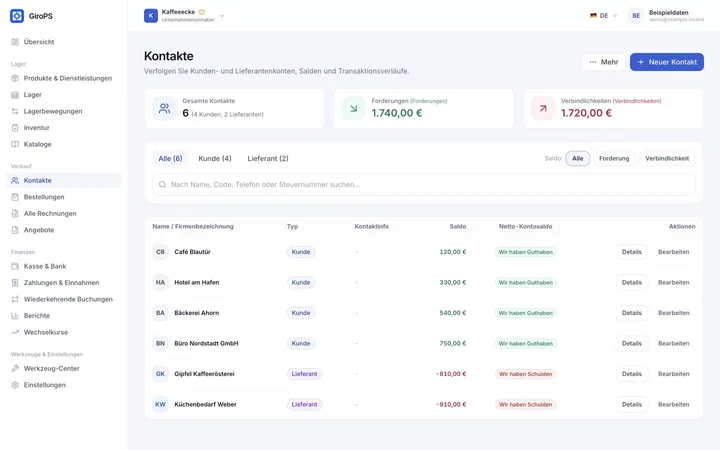Click the Küchenbedarf Weber contact name
720x450 pixels.
point(205,405)
